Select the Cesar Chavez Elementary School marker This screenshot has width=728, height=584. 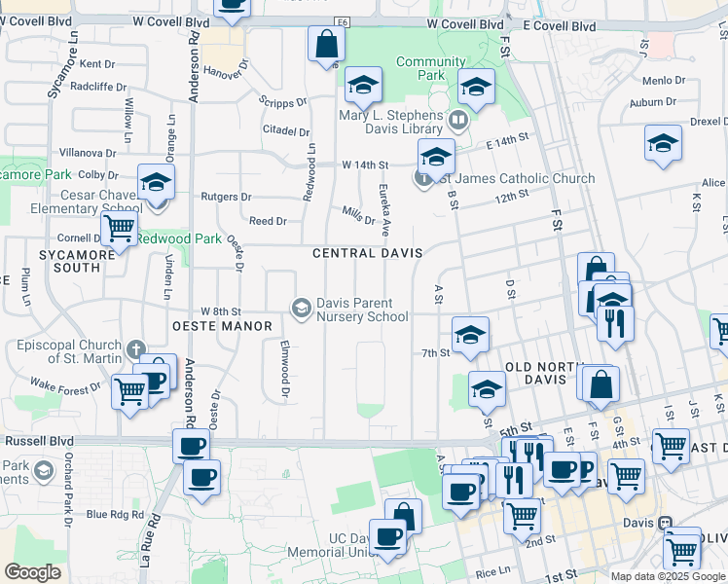pos(156,182)
